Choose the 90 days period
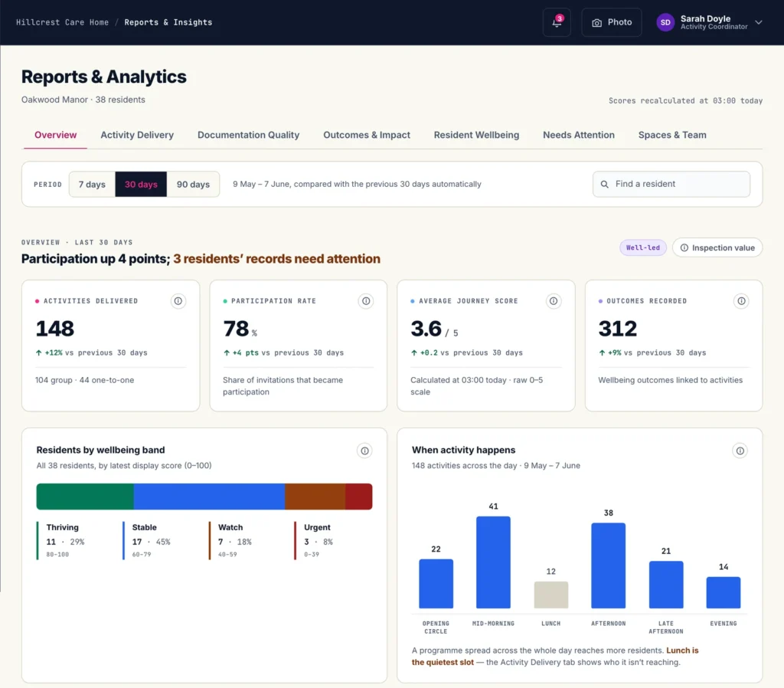This screenshot has height=688, width=784. (x=193, y=184)
